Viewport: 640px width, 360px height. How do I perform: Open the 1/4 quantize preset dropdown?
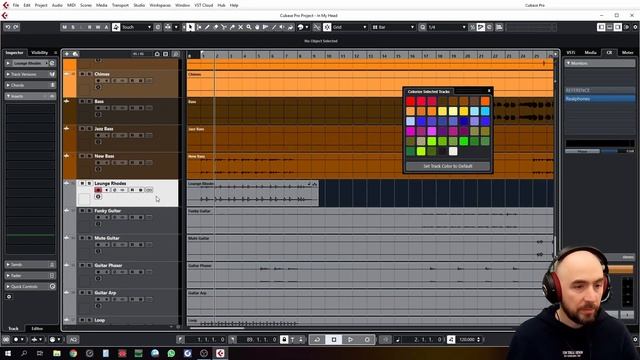pos(447,27)
